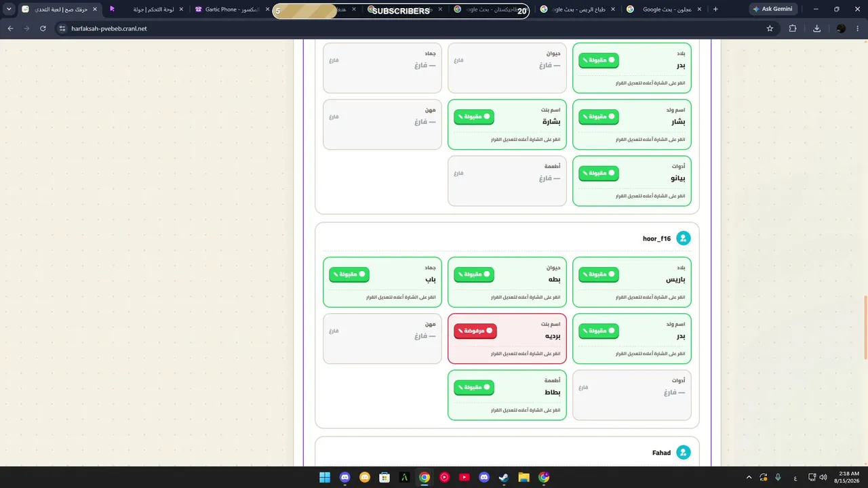Open site information icon in address bar
This screenshot has height=488, width=868.
click(62, 28)
